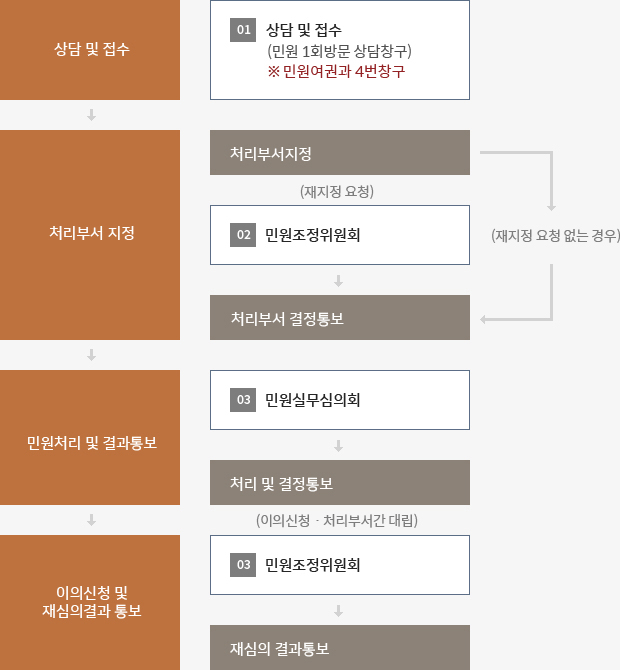This screenshot has width=620, height=670.
Task: Select the orange 민원처리 및 결과통보 block
Action: 90,438
